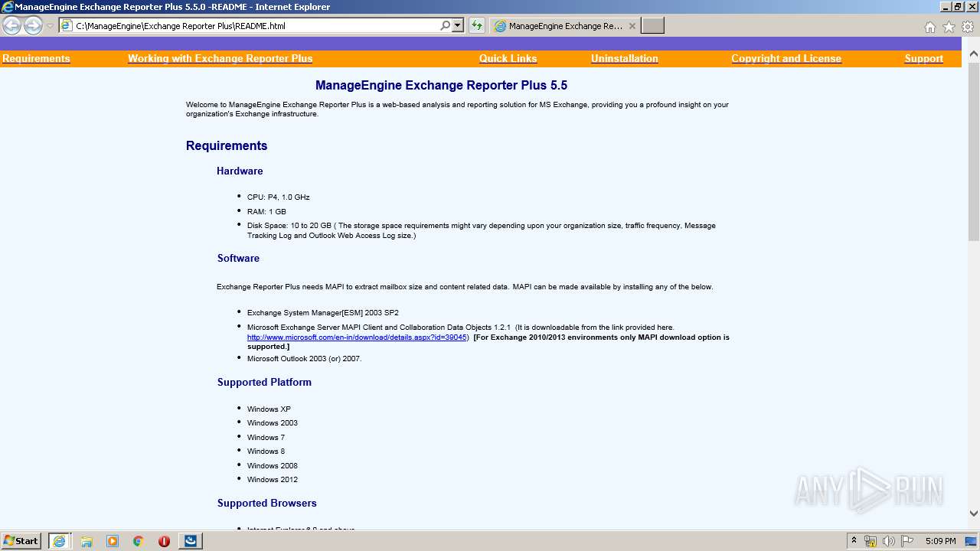Click the scrollbar down arrow
The height and width of the screenshot is (551, 980).
click(x=974, y=514)
